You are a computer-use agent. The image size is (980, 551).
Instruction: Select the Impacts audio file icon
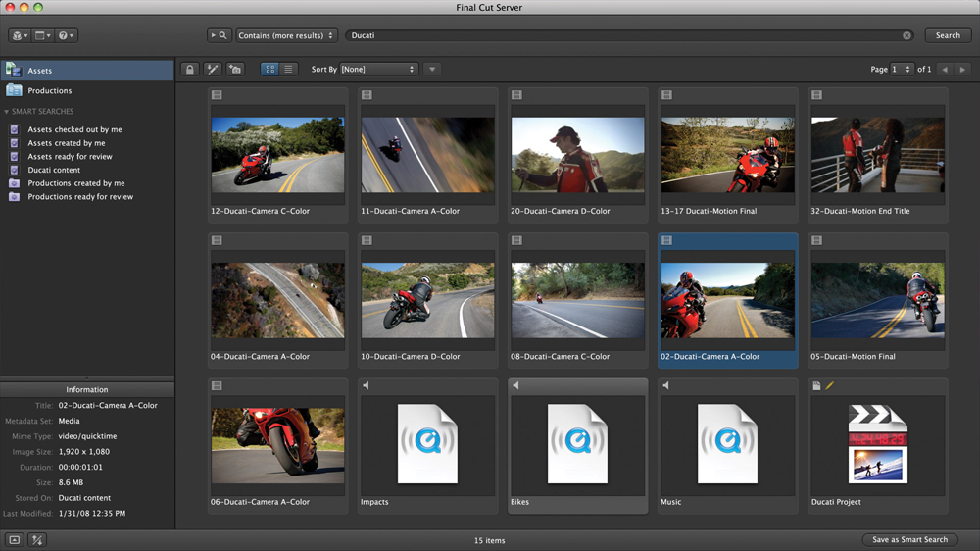[x=427, y=444]
